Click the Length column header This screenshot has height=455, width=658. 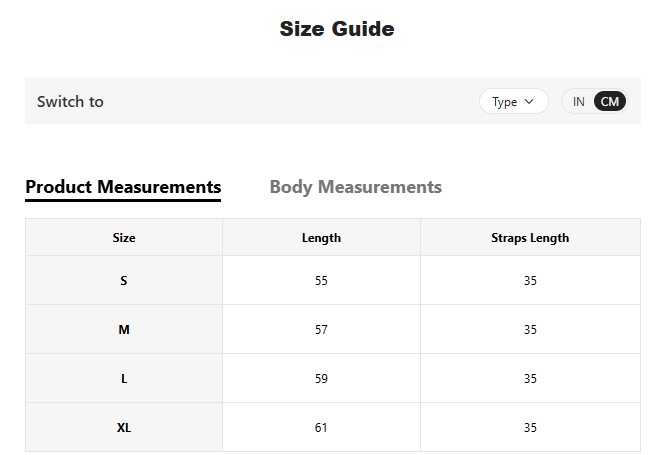(321, 238)
